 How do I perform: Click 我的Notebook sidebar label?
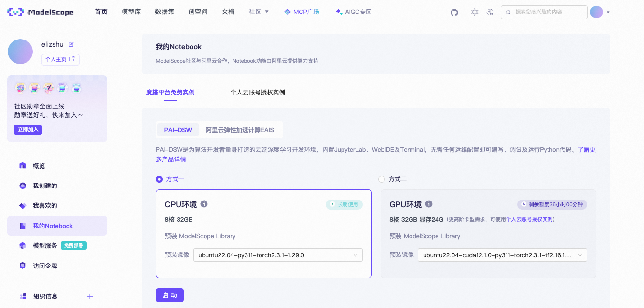click(x=53, y=226)
